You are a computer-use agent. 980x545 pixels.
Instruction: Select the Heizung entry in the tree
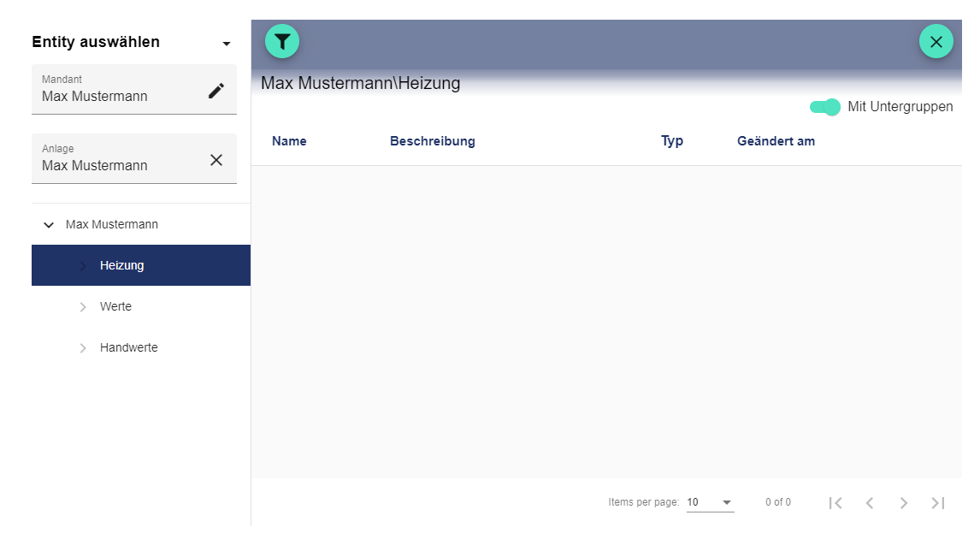(121, 265)
